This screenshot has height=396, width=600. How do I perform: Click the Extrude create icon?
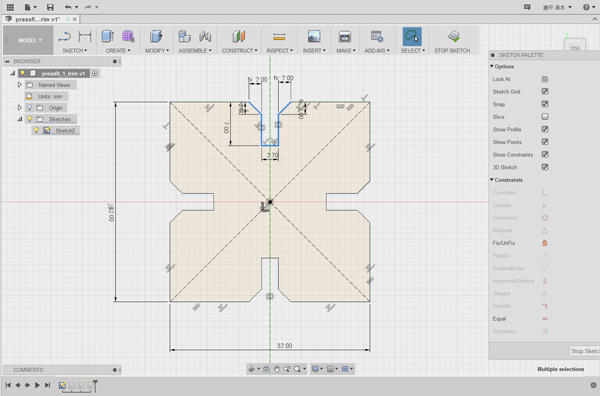tap(108, 37)
